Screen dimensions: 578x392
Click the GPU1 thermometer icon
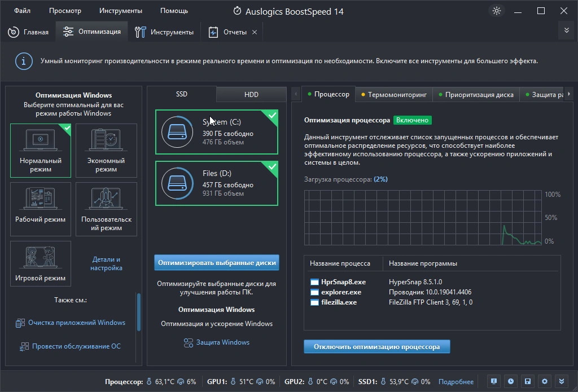[x=233, y=381]
